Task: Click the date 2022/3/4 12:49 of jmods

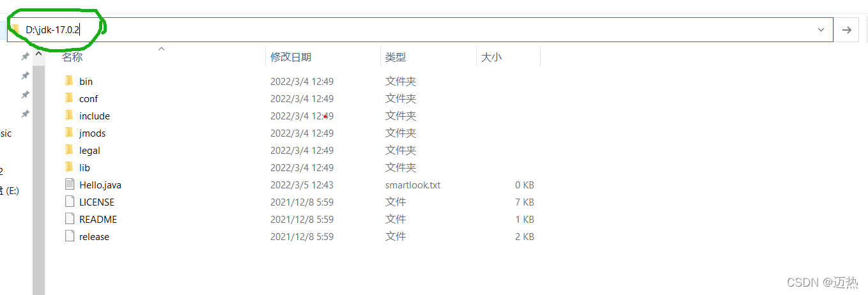Action: 302,133
